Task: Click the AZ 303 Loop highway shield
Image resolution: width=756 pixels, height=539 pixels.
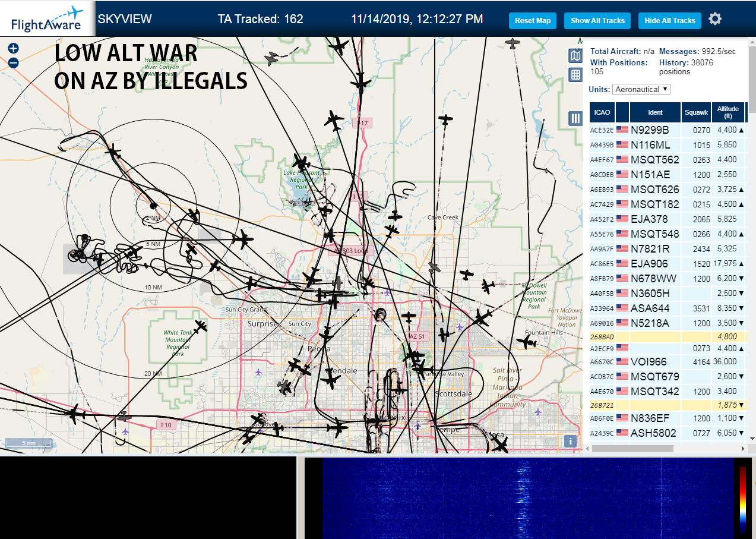Action: (350, 251)
